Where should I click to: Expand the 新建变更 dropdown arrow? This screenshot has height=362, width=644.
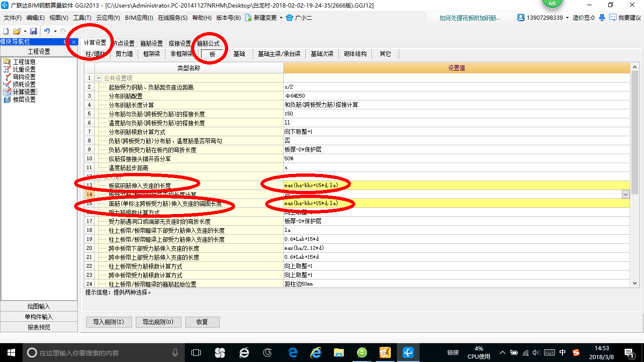281,18
